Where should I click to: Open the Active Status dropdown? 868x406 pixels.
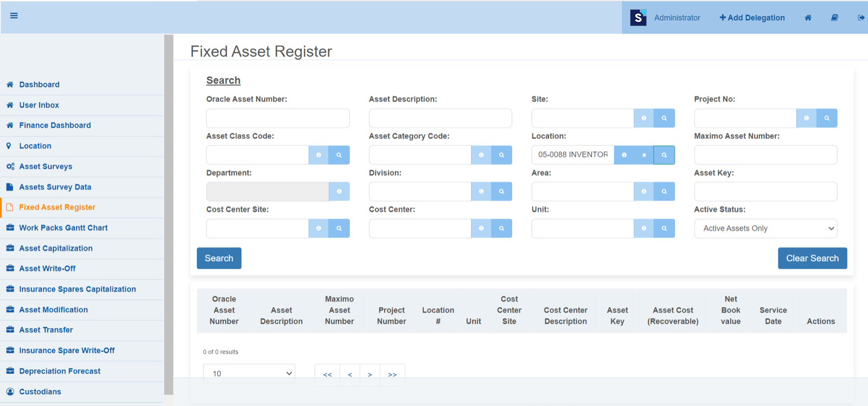765,228
